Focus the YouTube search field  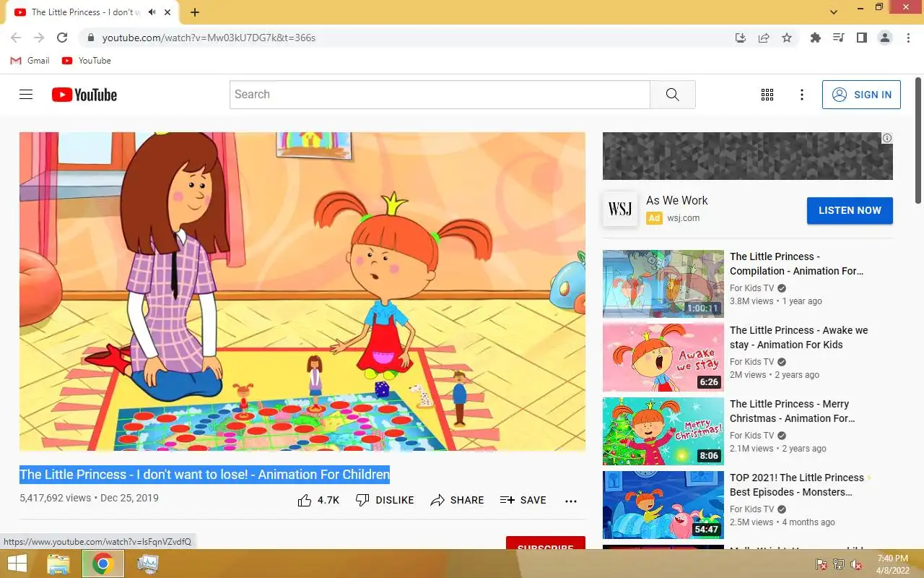tap(440, 95)
